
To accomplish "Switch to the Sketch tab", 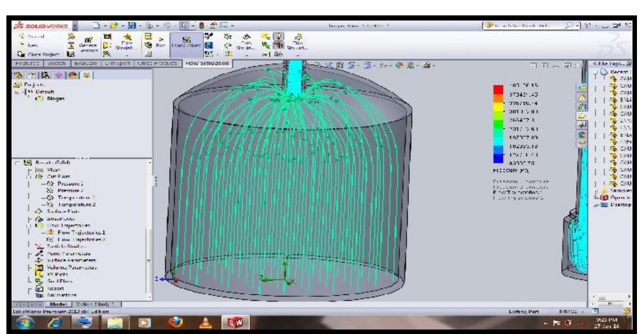I will 56,63.
